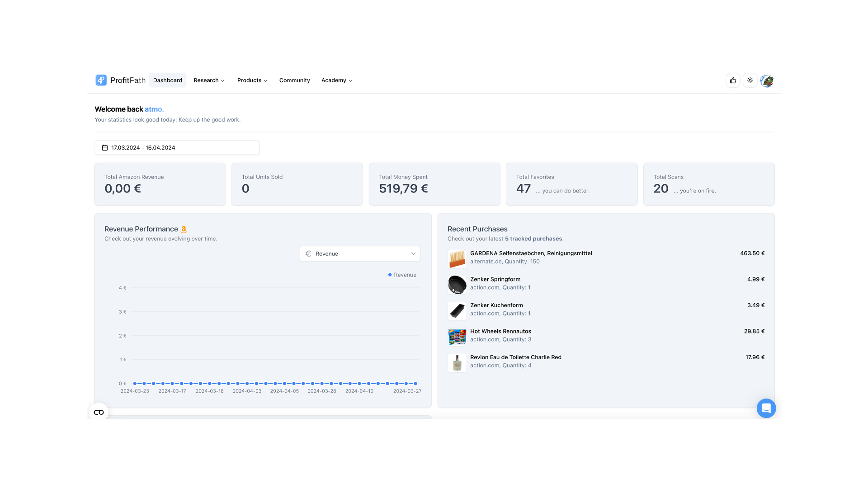Screen dimensions: 868x488
Task: Open the Revenue metric dropdown
Action: click(x=360, y=253)
